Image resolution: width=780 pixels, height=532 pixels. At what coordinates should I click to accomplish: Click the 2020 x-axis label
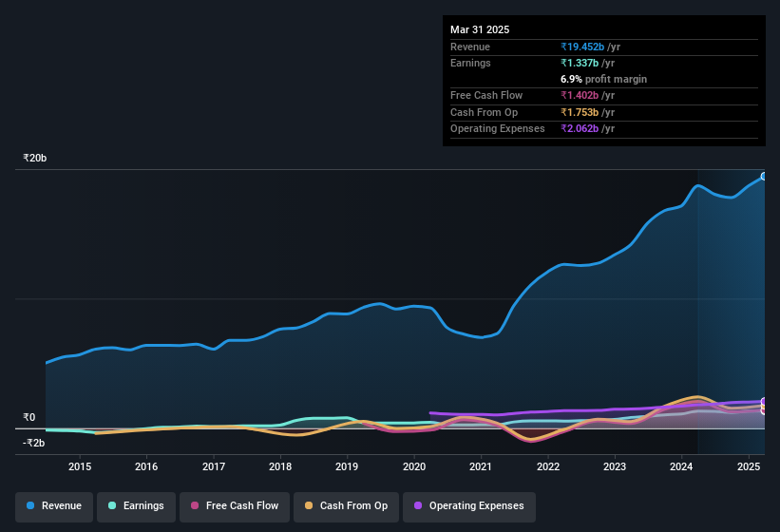(x=414, y=466)
